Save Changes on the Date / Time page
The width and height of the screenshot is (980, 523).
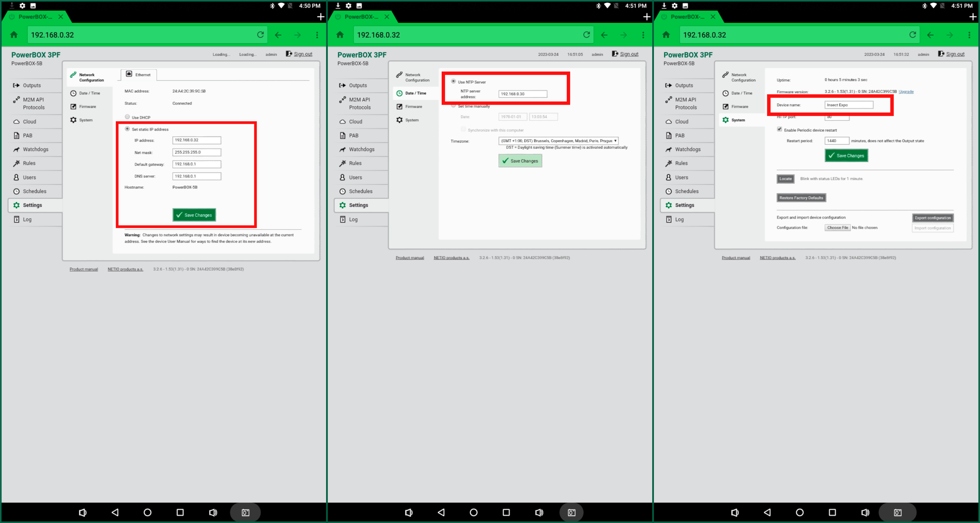pyautogui.click(x=520, y=161)
